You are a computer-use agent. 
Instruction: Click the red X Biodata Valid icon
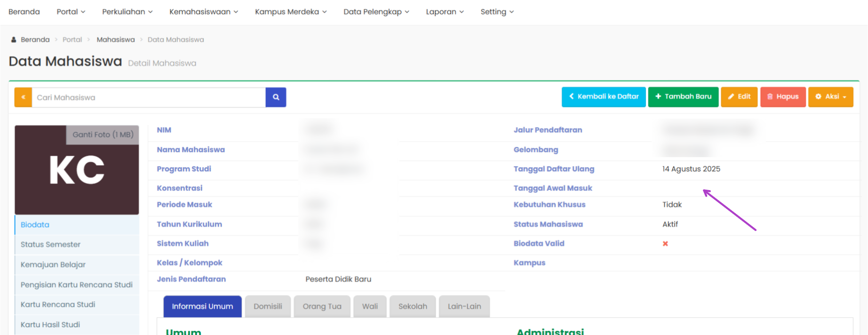[x=665, y=244]
